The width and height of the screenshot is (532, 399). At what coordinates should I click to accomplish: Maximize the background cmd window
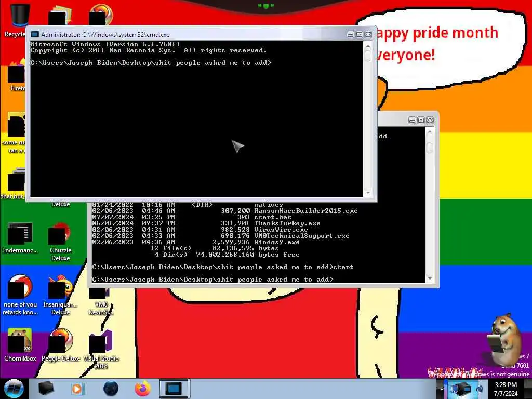coord(421,121)
